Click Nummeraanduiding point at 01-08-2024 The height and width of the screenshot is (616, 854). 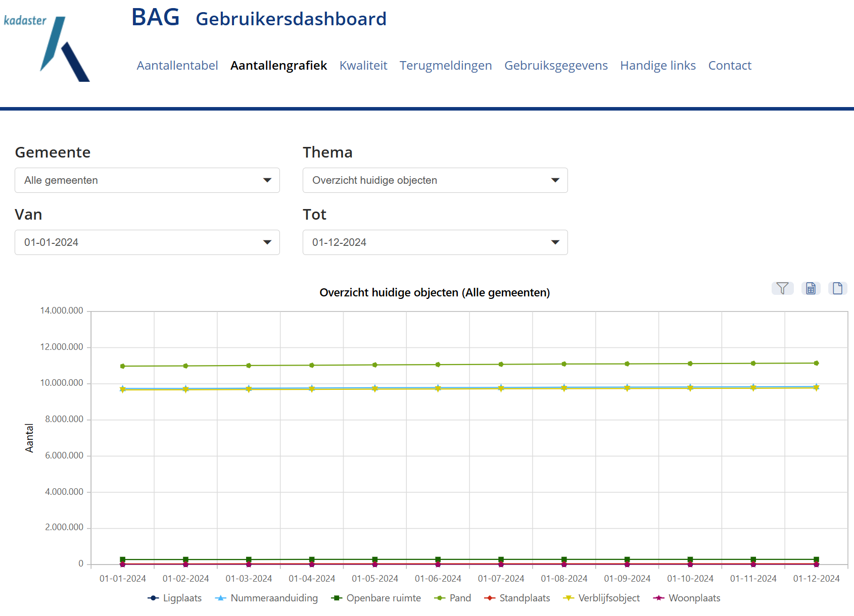[564, 387]
